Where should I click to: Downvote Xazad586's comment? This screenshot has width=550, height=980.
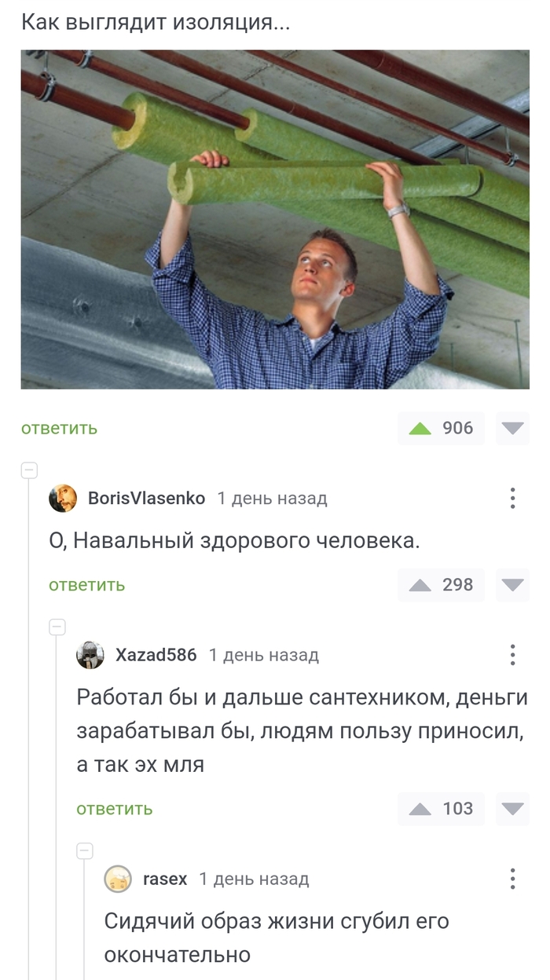pos(513,809)
